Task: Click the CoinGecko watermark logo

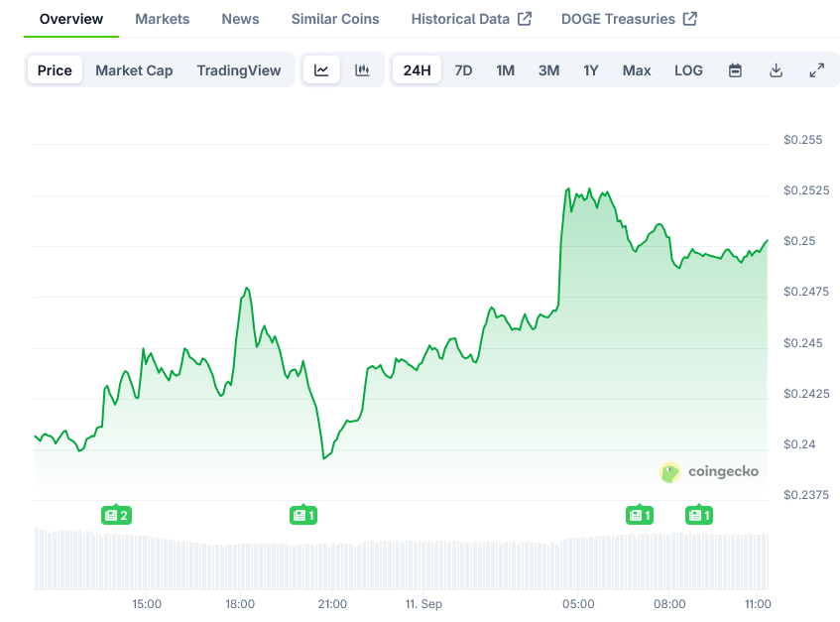Action: (x=709, y=471)
